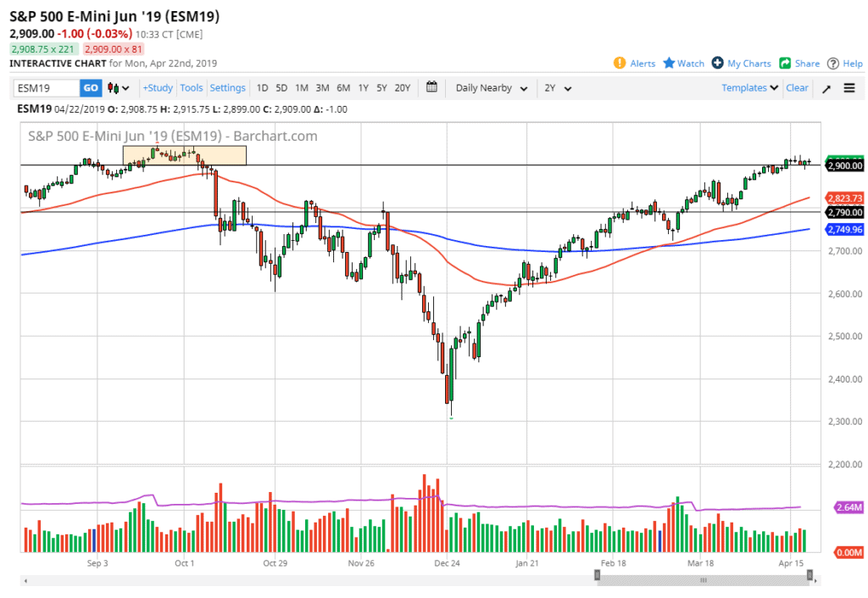Expand the Daily Nearby dropdown
Viewport: 868px width, 598px height.
(492, 88)
